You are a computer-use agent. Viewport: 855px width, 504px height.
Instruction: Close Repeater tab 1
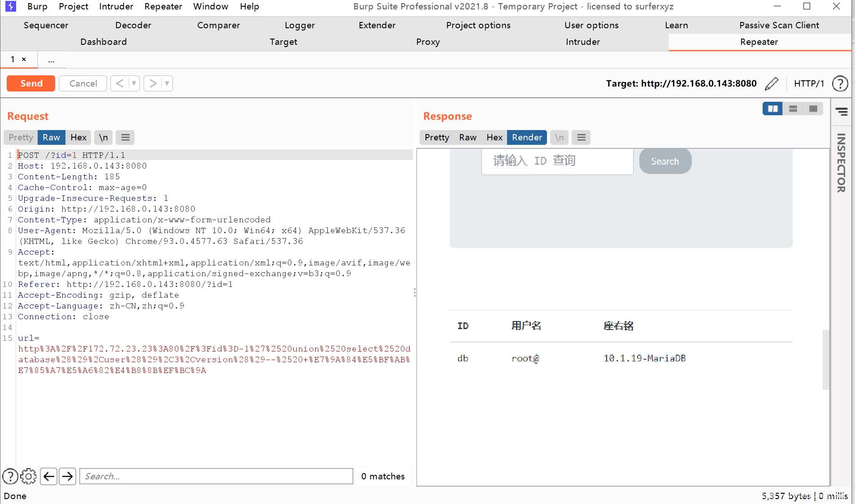pyautogui.click(x=24, y=59)
